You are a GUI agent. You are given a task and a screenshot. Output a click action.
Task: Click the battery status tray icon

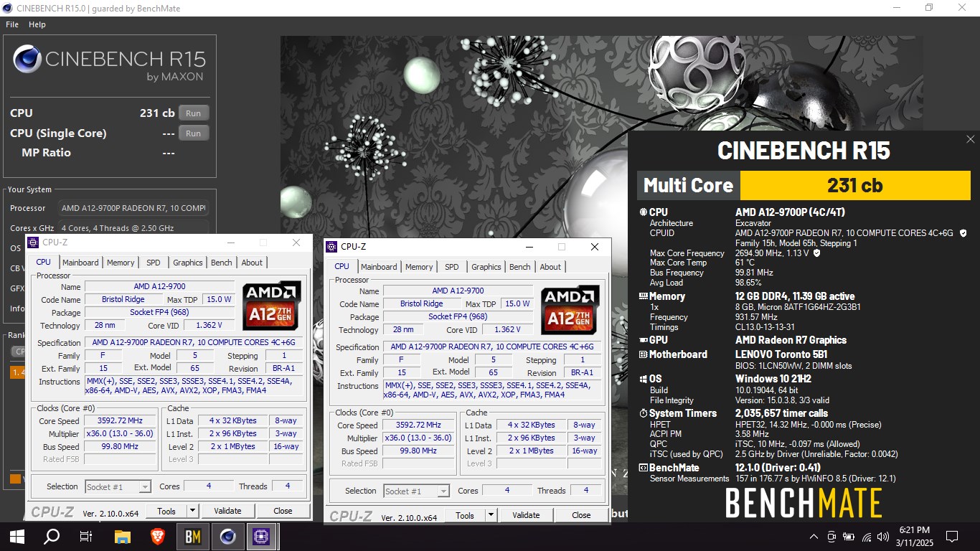pos(849,537)
